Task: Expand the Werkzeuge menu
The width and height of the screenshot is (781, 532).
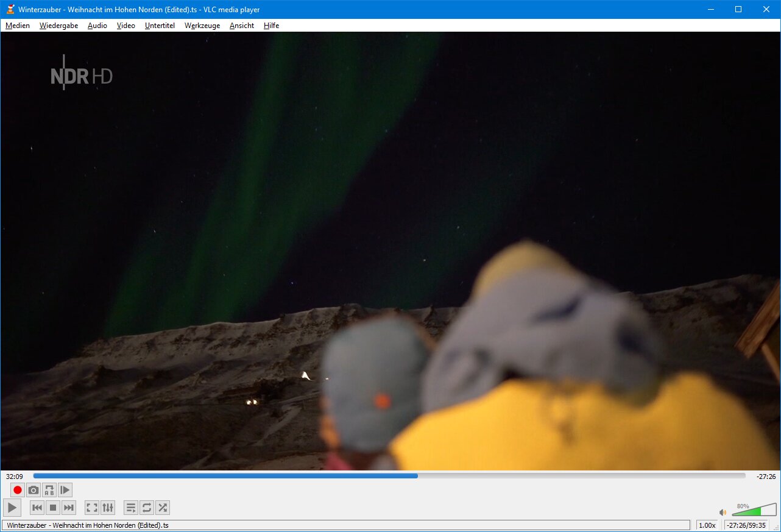Action: point(202,26)
